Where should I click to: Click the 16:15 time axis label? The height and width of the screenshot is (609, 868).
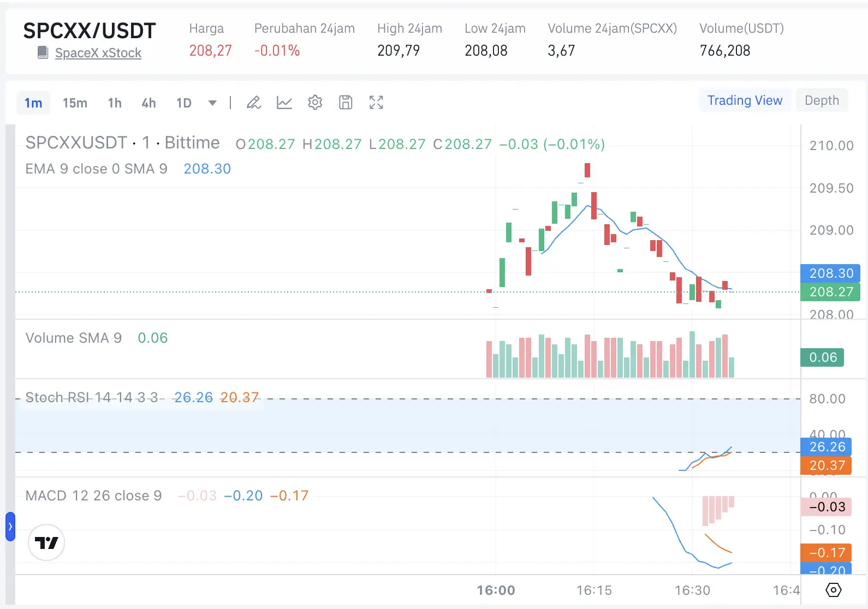(594, 590)
